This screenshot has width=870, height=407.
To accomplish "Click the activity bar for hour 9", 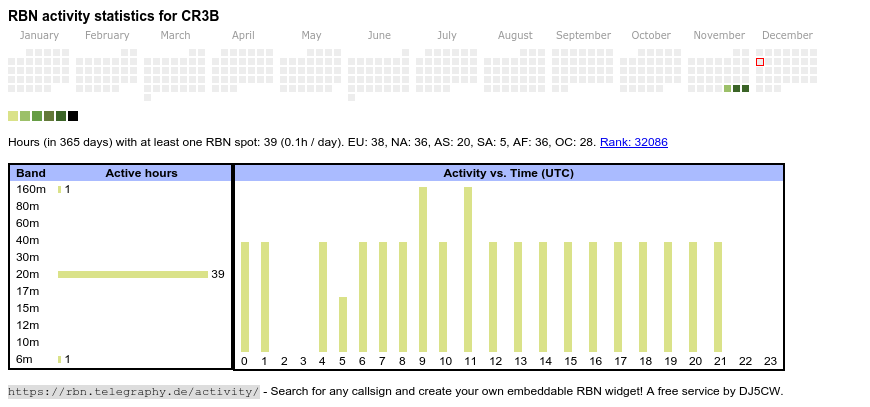I will tap(423, 269).
